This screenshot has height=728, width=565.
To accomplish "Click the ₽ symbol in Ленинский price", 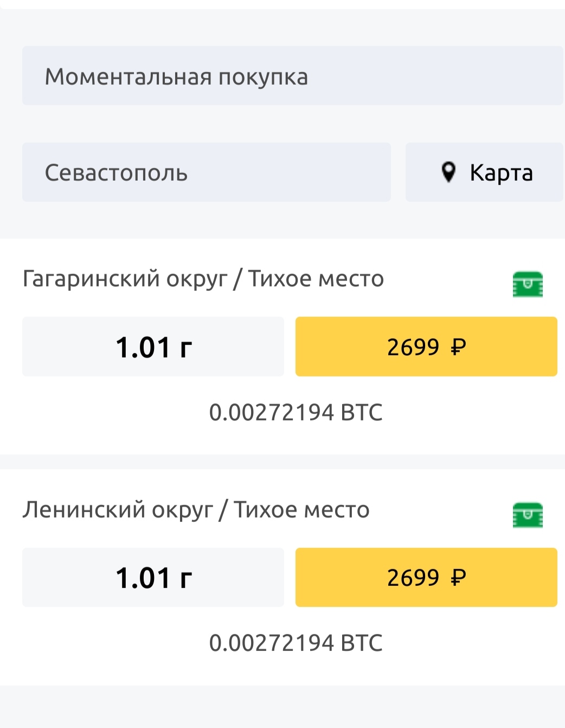I will click(x=458, y=578).
